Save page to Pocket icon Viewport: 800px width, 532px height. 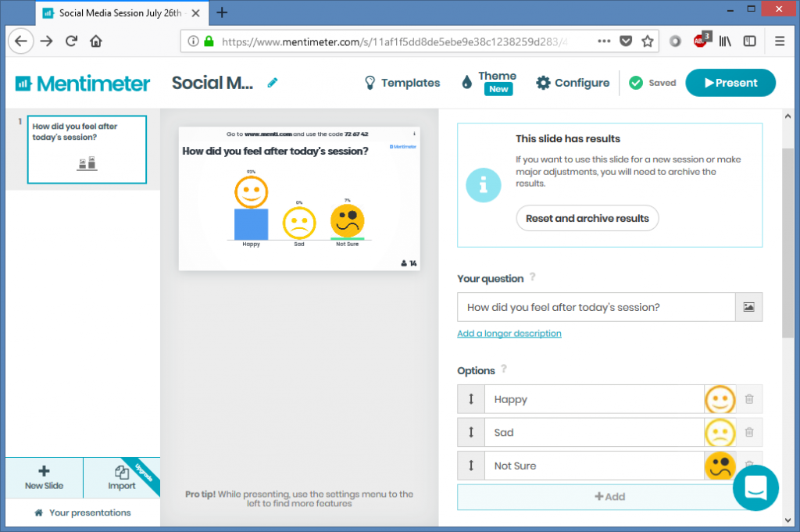626,41
